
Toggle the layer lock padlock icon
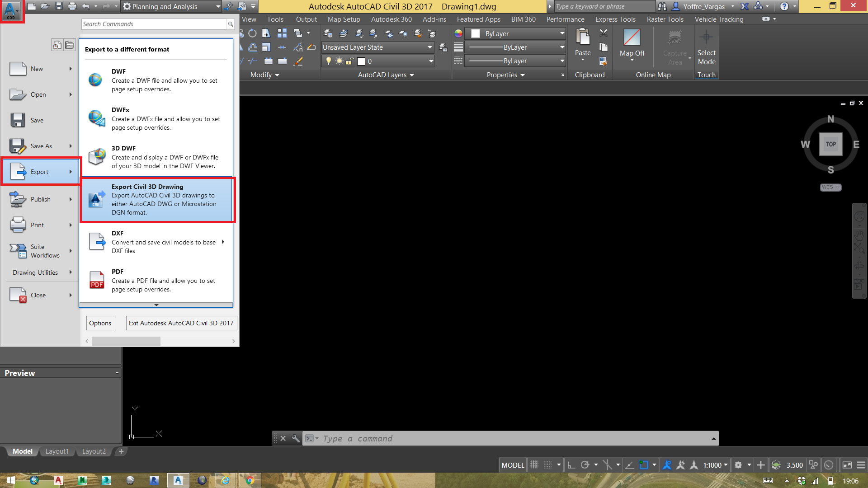(349, 61)
